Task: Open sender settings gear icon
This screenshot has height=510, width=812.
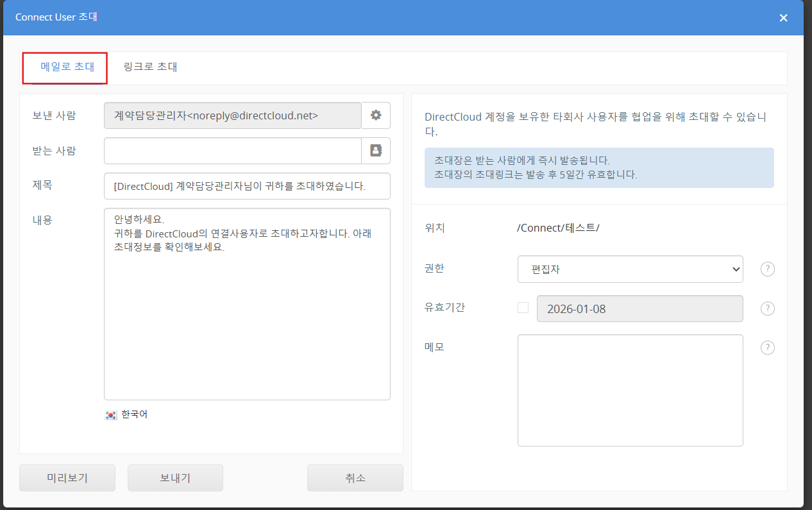Action: [376, 115]
